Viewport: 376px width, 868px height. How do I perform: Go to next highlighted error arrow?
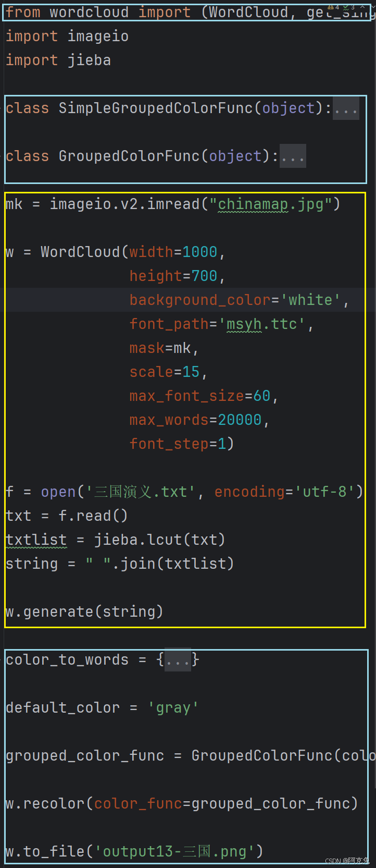(x=373, y=7)
